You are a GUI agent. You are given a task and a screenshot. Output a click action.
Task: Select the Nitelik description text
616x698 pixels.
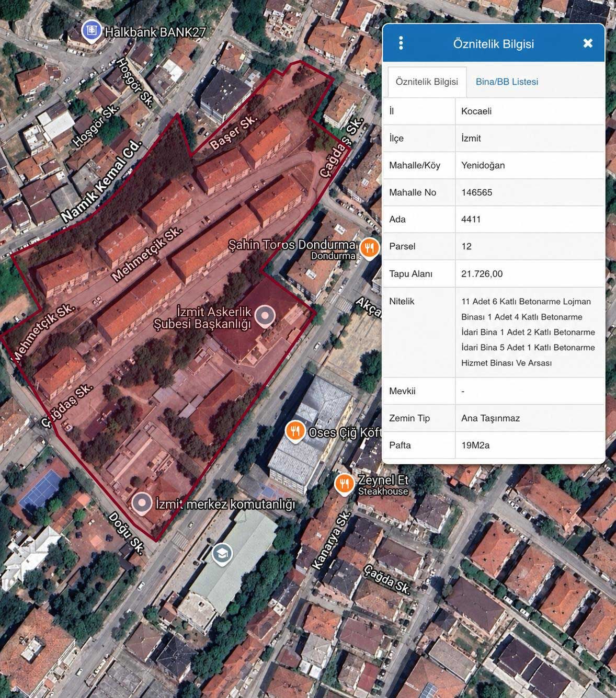(528, 332)
